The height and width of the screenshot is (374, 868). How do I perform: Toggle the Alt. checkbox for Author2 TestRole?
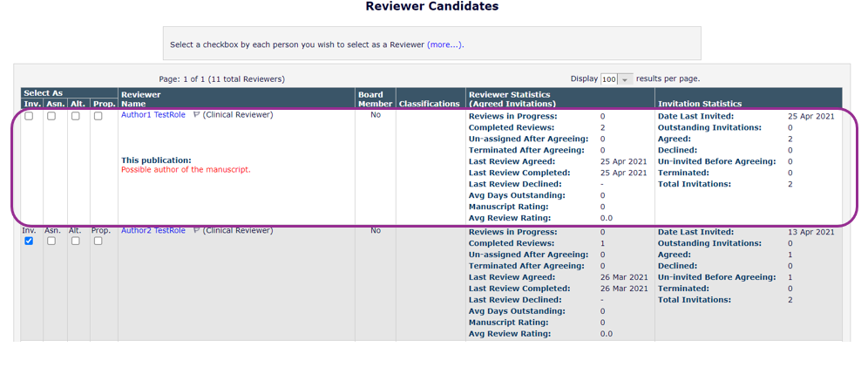[x=75, y=241]
